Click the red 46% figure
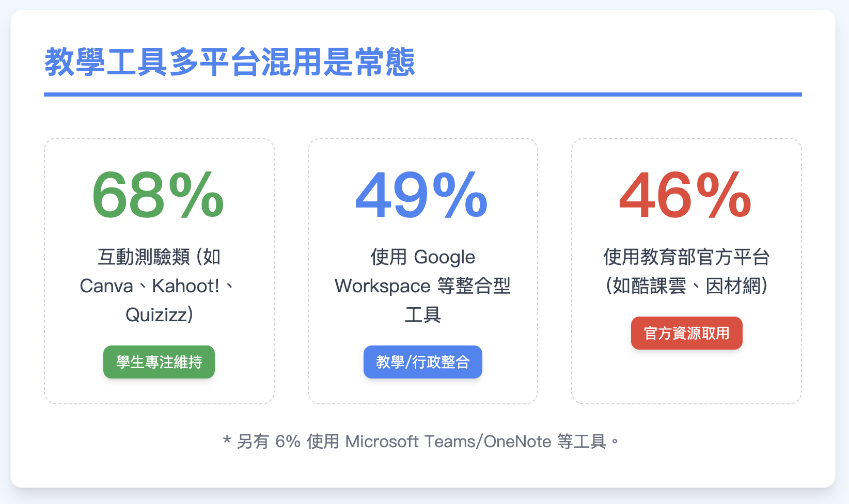The height and width of the screenshot is (504, 849). click(685, 196)
